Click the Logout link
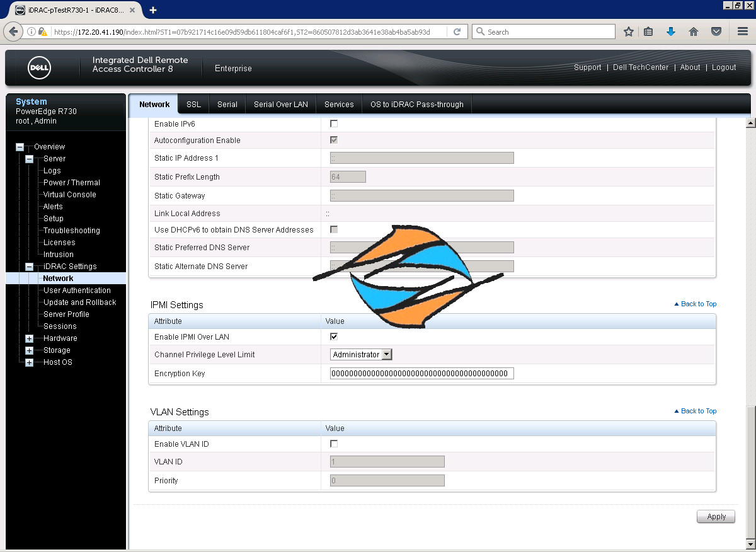This screenshot has width=756, height=552. pos(724,67)
